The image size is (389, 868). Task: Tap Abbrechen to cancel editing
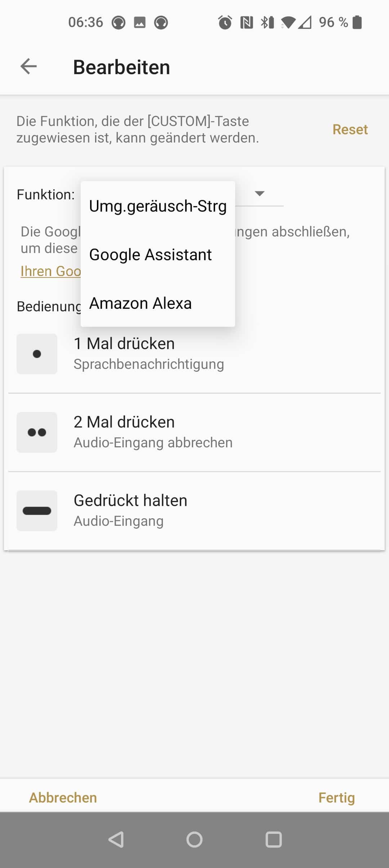click(63, 797)
